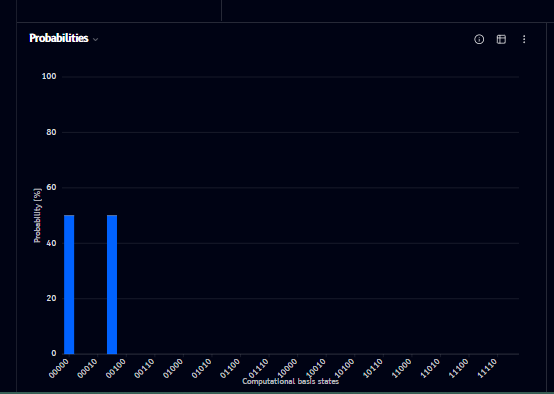Image resolution: width=554 pixels, height=394 pixels.
Task: Click the 00010 axis label
Action: point(88,368)
